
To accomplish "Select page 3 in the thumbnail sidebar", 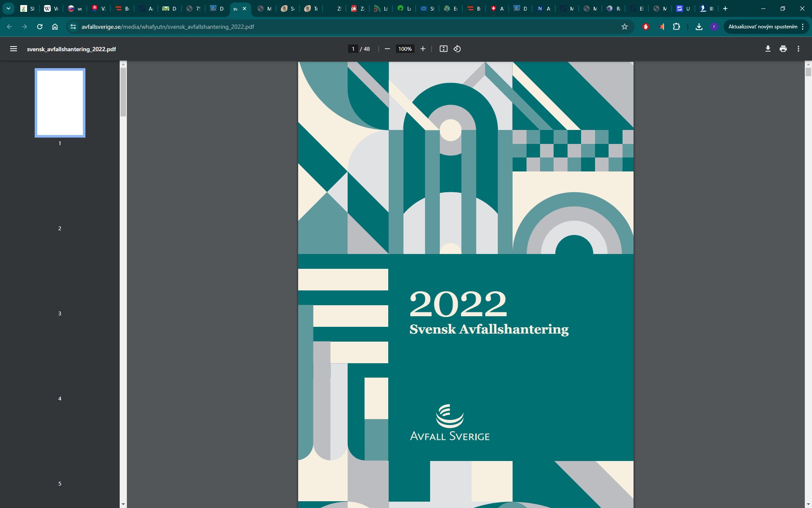I will pos(60,313).
